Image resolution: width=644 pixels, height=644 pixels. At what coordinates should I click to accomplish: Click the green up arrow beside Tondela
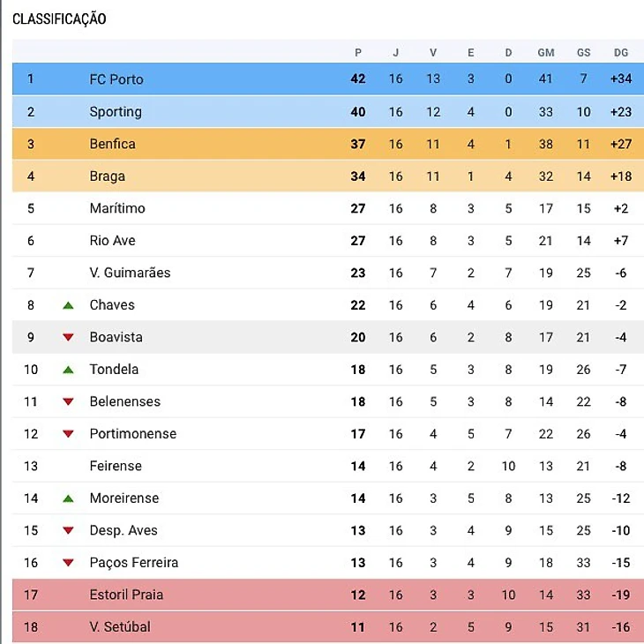click(68, 370)
